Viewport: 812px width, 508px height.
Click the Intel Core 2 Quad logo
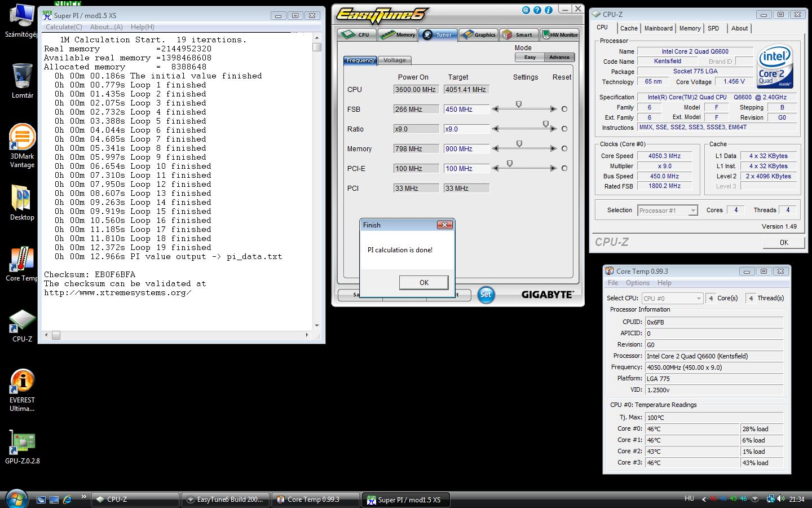tap(775, 67)
